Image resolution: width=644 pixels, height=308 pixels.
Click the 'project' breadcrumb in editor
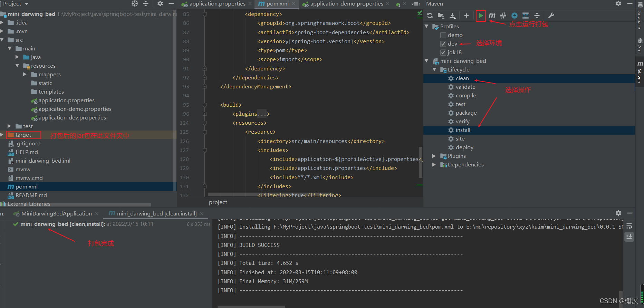tap(218, 202)
